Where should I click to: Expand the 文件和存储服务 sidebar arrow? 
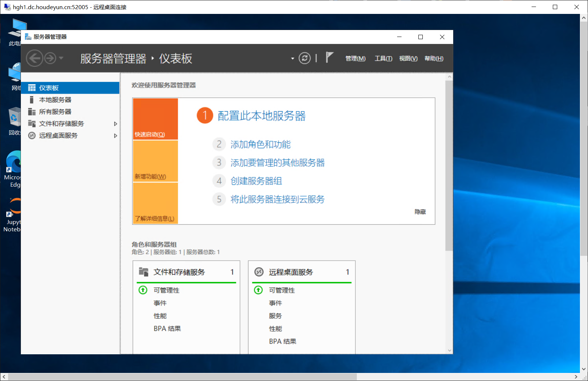[115, 124]
